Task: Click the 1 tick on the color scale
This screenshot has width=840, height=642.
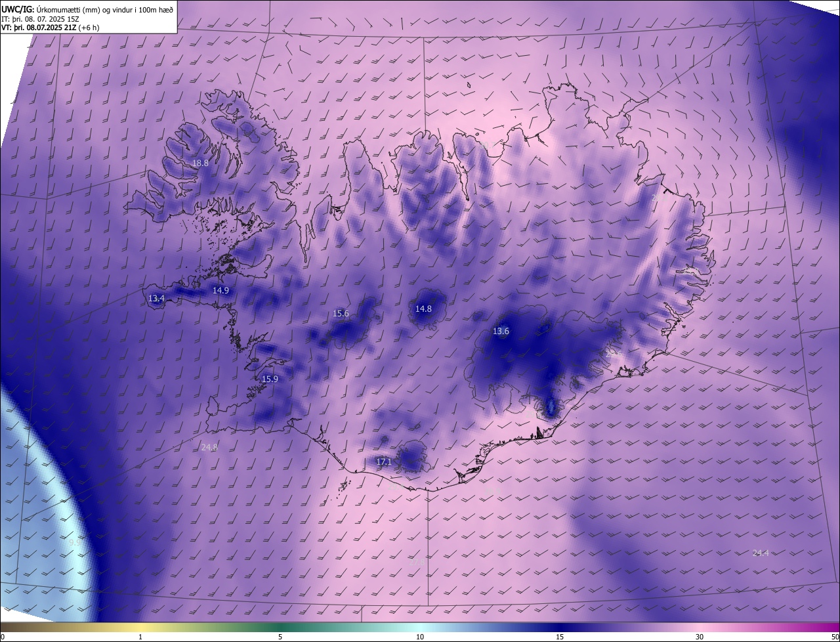Action: [x=140, y=637]
